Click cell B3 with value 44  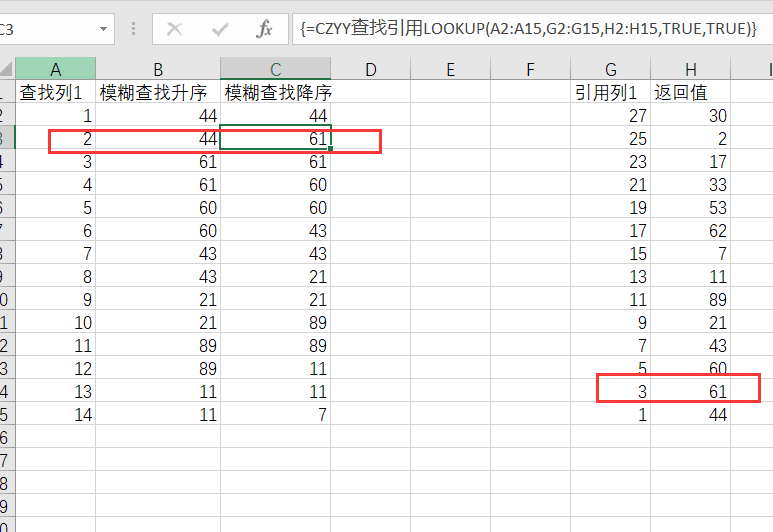click(x=158, y=138)
